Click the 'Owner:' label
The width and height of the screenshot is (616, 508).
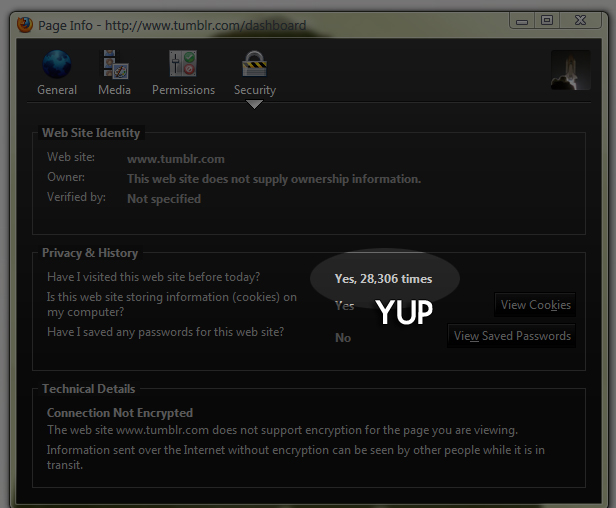click(66, 177)
